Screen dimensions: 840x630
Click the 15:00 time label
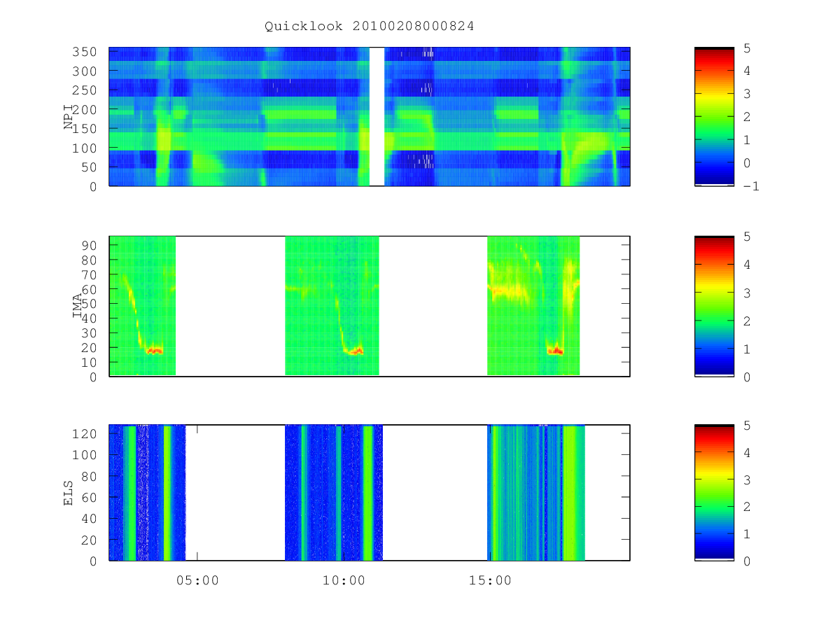point(489,580)
